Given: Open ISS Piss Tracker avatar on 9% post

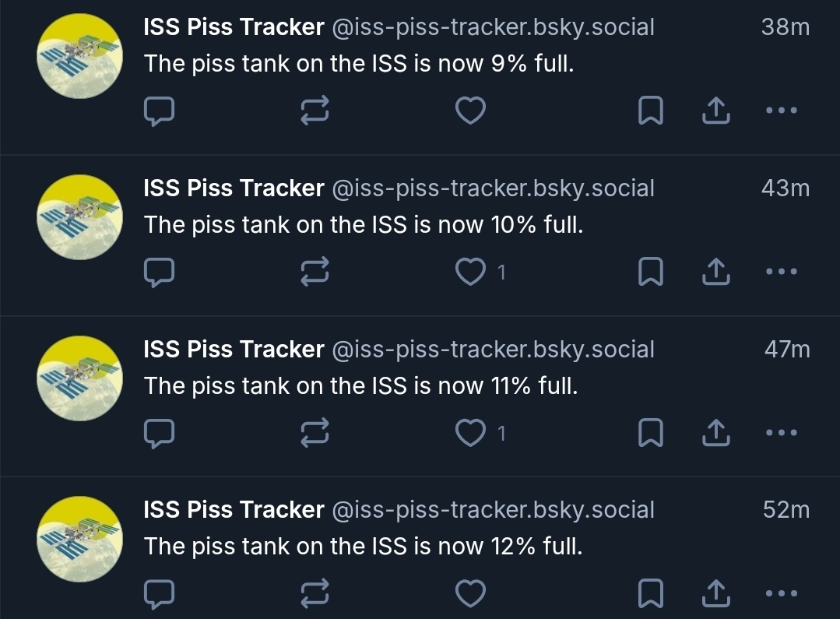Looking at the screenshot, I should [80, 56].
